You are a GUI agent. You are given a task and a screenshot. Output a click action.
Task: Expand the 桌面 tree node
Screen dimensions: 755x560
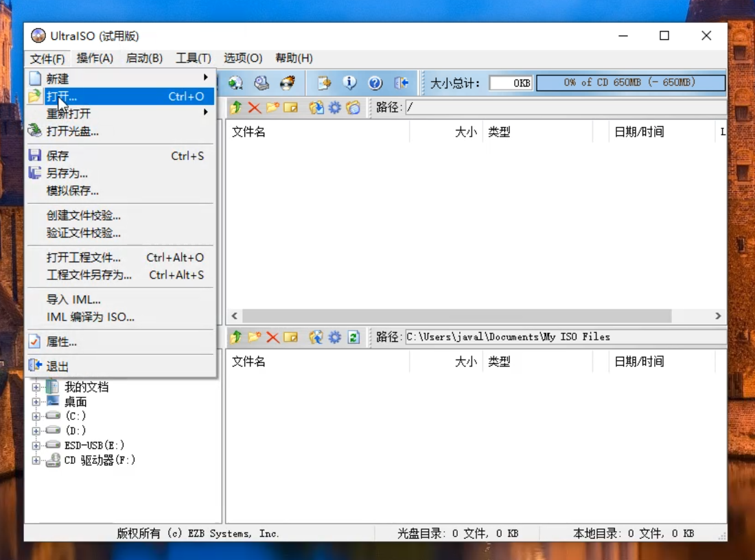[x=36, y=401]
